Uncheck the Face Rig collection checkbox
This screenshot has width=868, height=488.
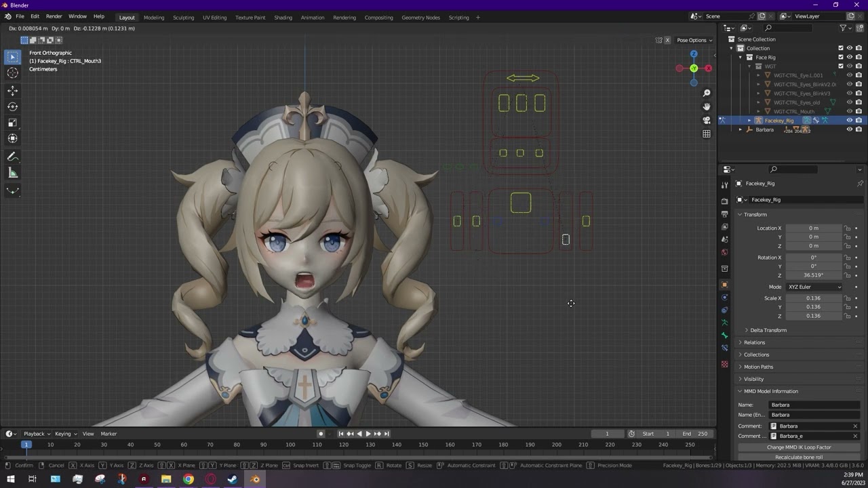tap(841, 57)
